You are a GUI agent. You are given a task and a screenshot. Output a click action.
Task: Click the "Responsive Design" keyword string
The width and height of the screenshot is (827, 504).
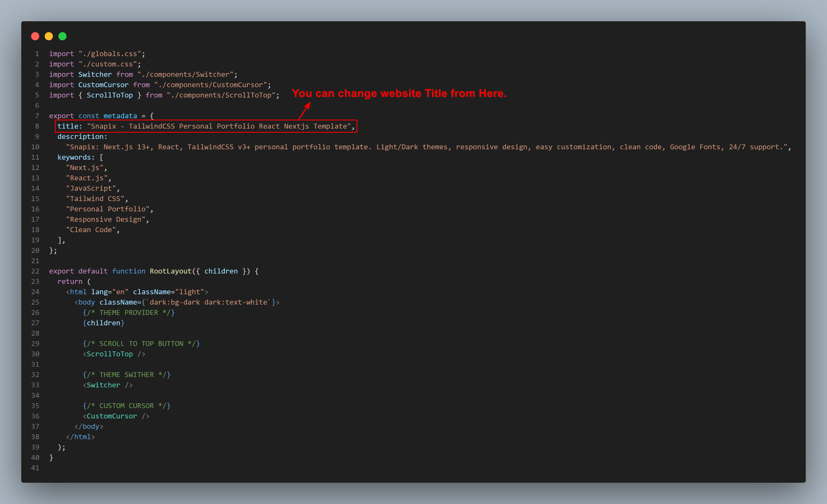[106, 220]
